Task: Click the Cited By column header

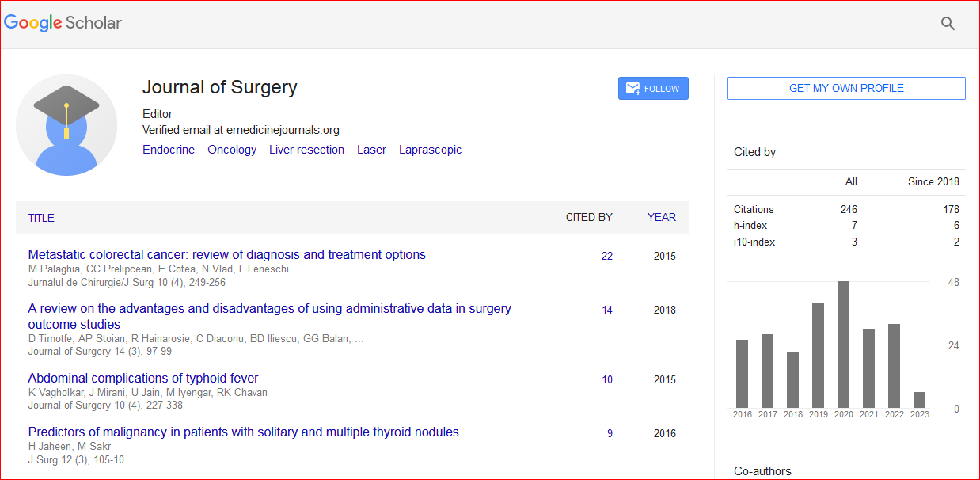Action: point(588,217)
